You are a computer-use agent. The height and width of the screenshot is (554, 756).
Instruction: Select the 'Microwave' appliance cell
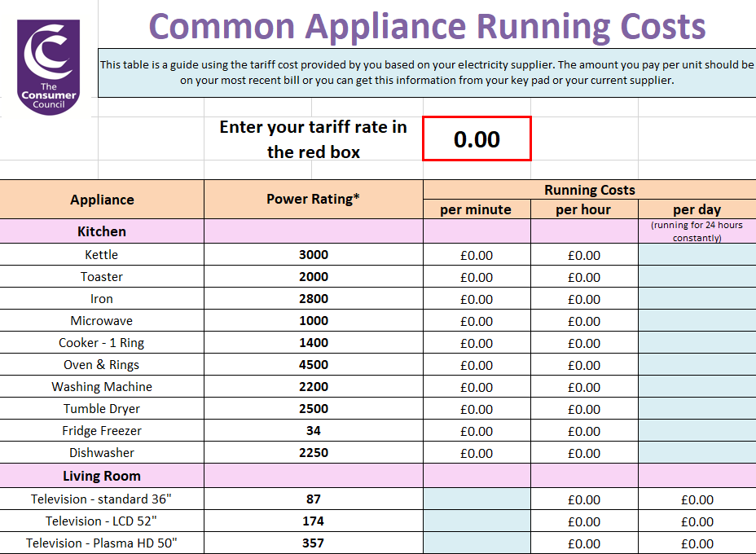click(x=102, y=321)
